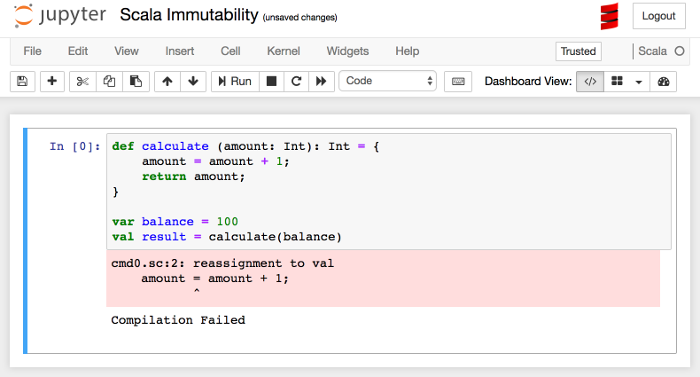Open the Kernel menu
Image resolution: width=700 pixels, height=377 pixels.
[283, 51]
